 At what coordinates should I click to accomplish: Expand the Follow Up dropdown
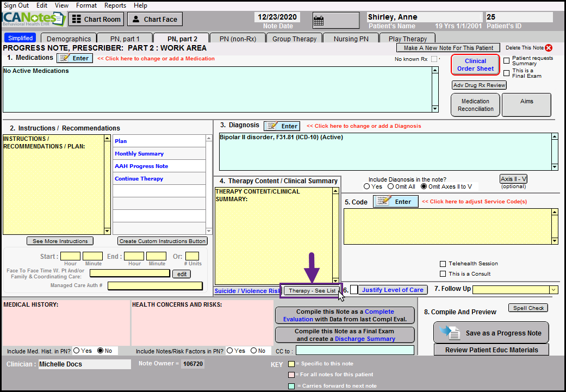(x=553, y=290)
